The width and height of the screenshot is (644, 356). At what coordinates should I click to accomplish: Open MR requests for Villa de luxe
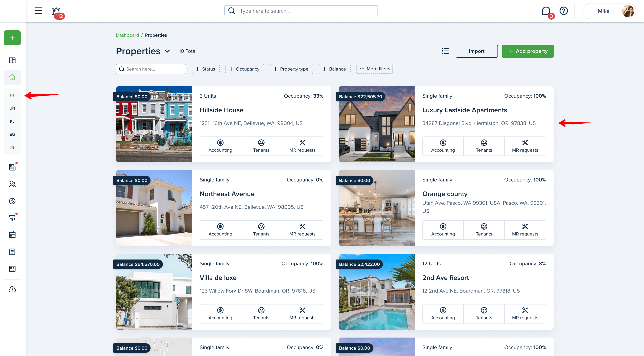tap(302, 314)
